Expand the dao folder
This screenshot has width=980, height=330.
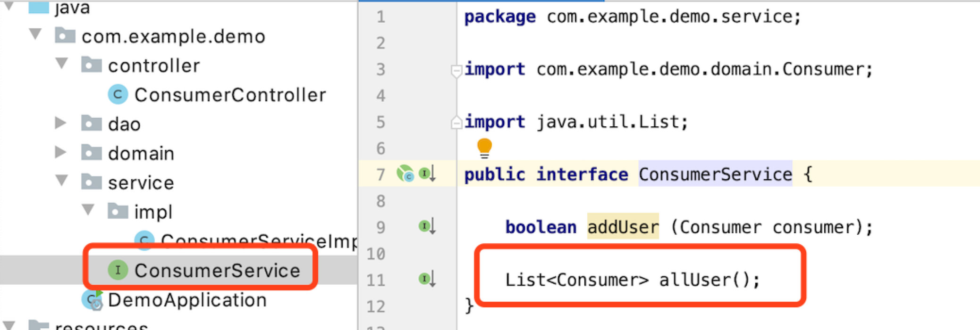(x=60, y=123)
